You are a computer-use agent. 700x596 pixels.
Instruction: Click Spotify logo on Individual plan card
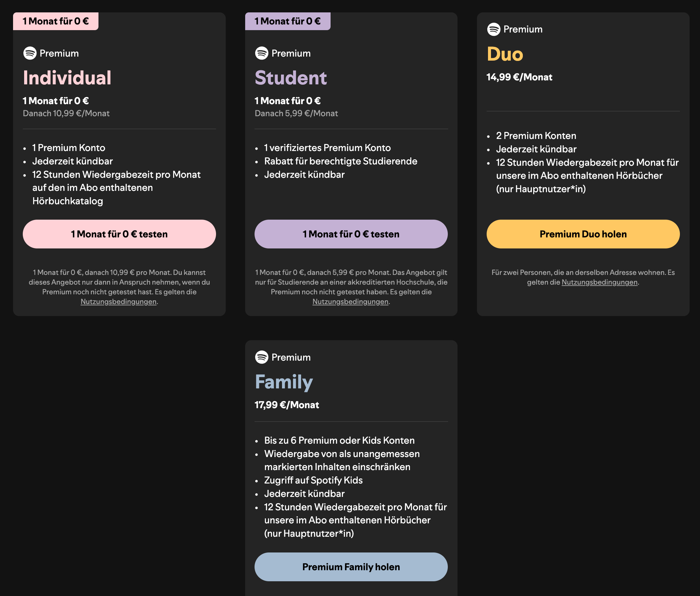tap(30, 53)
